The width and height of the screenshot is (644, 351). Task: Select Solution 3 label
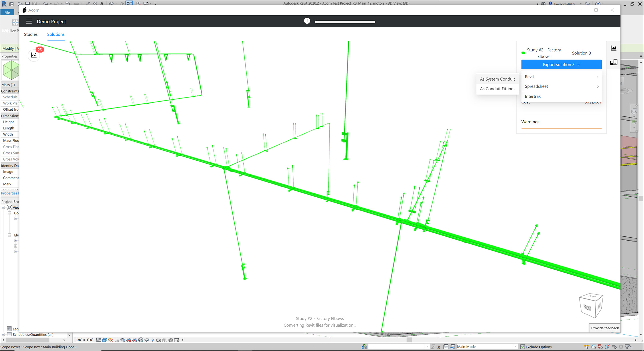point(581,53)
